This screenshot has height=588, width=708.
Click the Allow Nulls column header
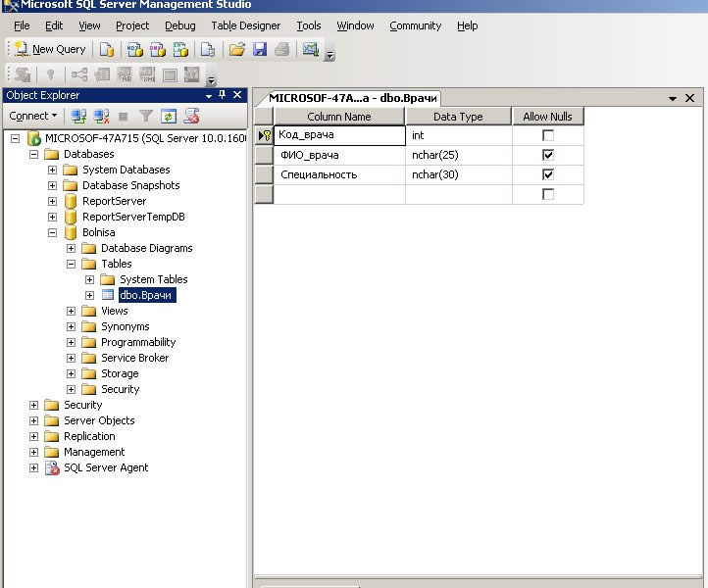point(548,117)
